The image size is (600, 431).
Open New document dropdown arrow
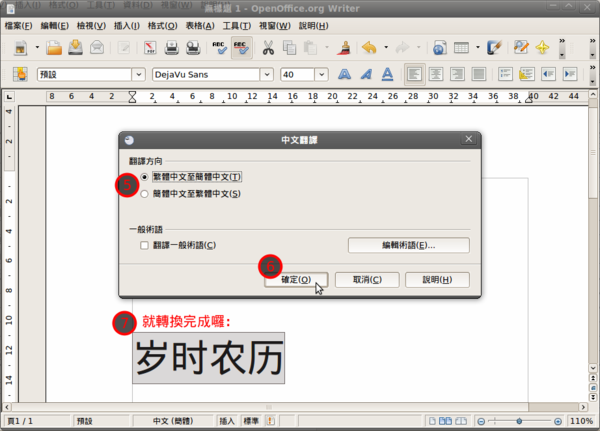click(37, 47)
